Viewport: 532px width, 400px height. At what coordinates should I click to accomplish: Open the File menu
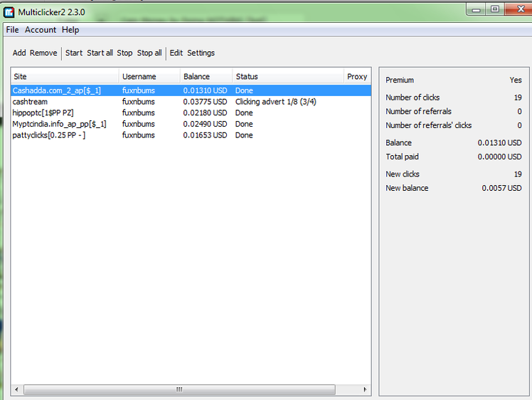12,30
